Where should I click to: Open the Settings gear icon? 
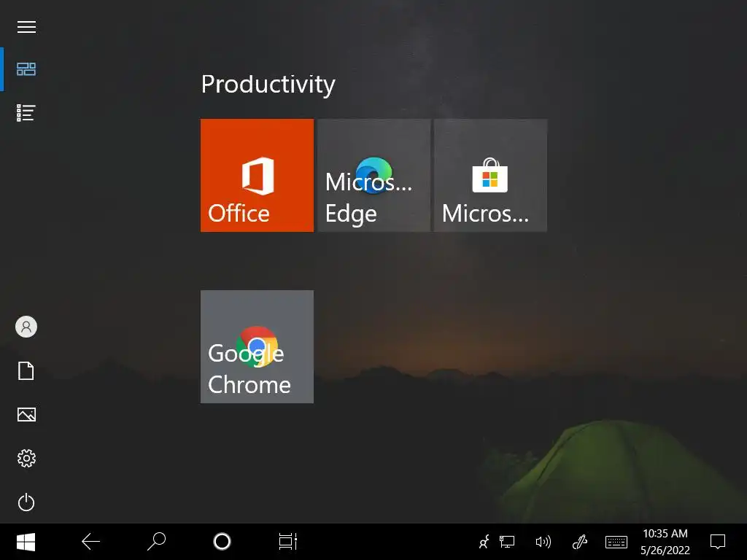[x=26, y=458]
